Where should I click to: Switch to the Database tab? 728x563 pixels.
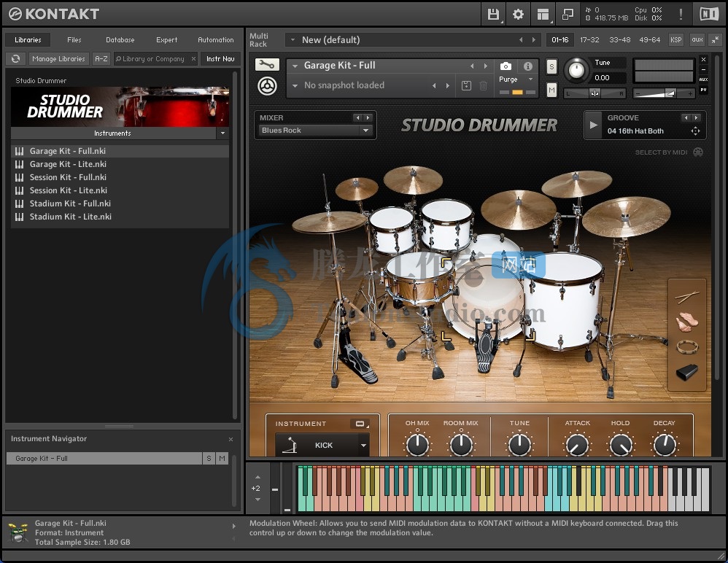tap(120, 40)
